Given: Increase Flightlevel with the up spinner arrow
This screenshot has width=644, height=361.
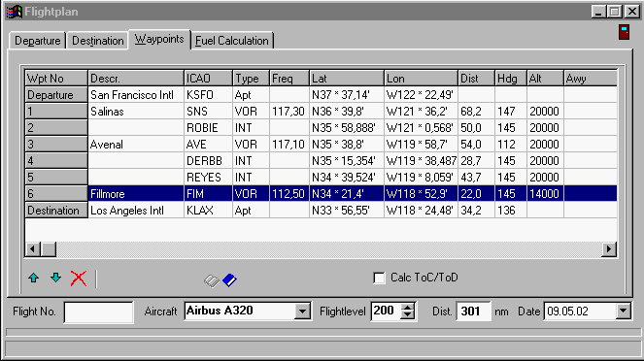Looking at the screenshot, I should (x=407, y=308).
